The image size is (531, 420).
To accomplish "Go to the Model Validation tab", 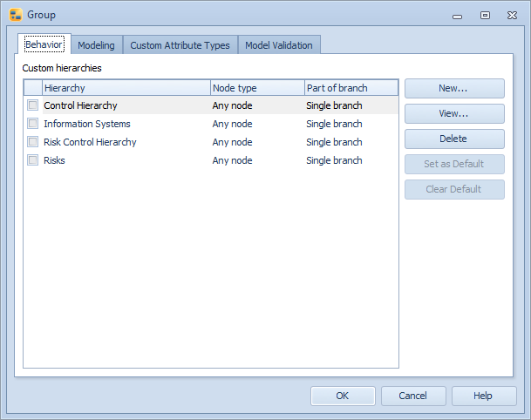I will pos(279,45).
